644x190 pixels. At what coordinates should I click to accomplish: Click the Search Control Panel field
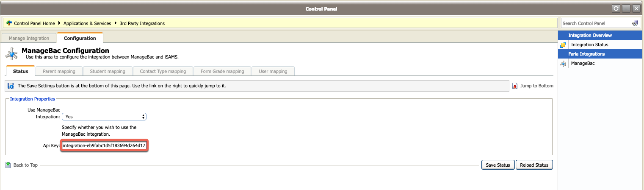click(596, 23)
